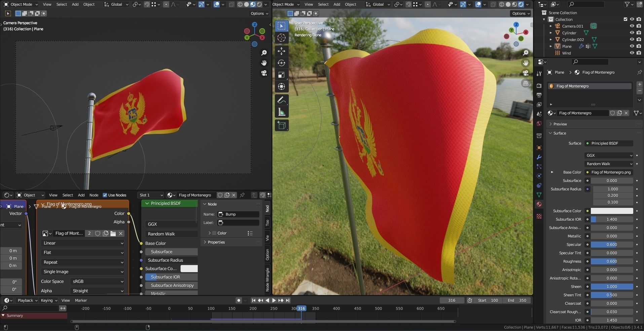
Task: Open Node Wrangler sidebar tab
Action: point(267,280)
